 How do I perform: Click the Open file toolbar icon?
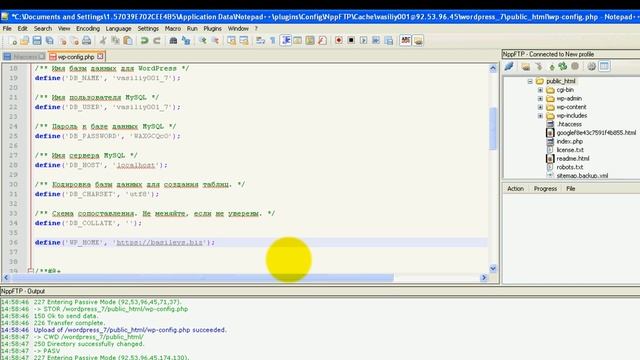click(24, 40)
